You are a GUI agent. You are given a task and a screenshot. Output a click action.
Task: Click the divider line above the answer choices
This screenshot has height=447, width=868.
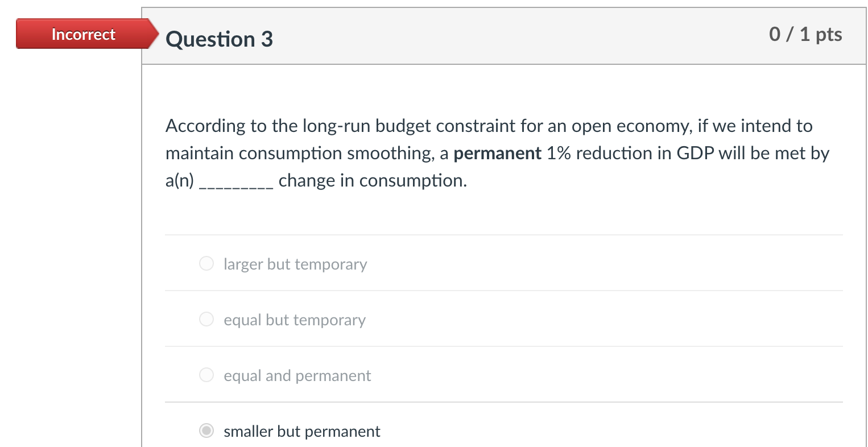(503, 234)
